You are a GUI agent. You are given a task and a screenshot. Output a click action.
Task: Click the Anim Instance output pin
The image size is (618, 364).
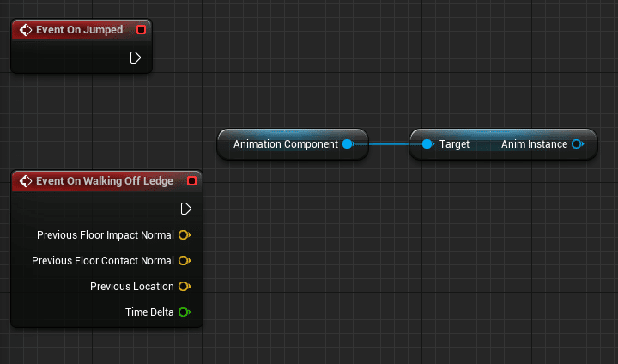tap(578, 144)
